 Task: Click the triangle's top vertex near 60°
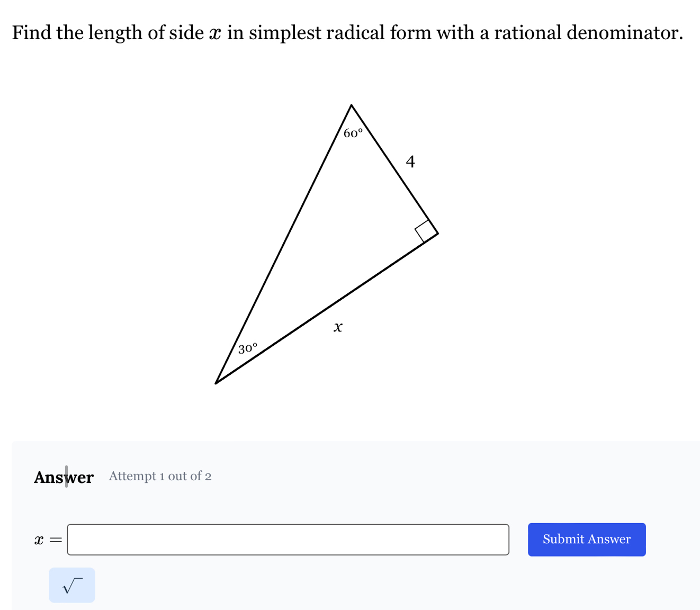(351, 106)
